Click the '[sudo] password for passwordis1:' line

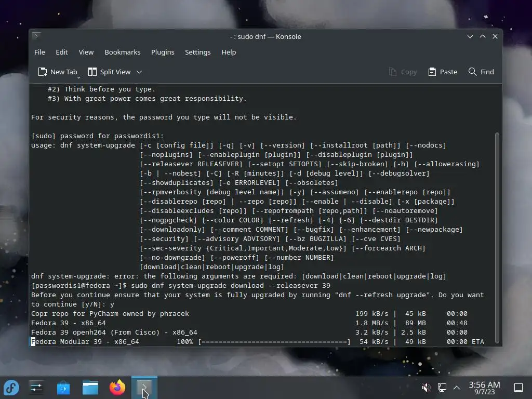(x=97, y=136)
